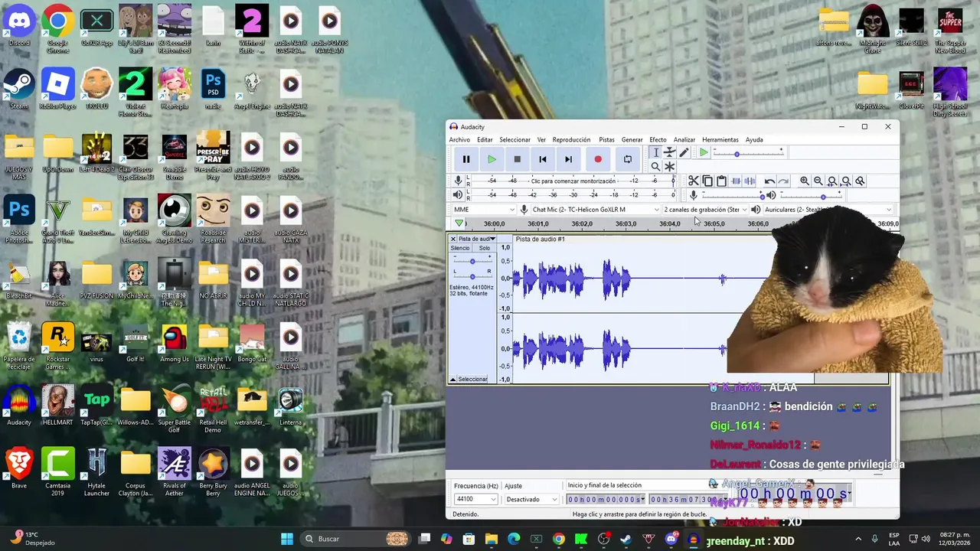Image resolution: width=980 pixels, height=551 pixels.
Task: Click the recording meter microphone icon
Action: (x=458, y=181)
